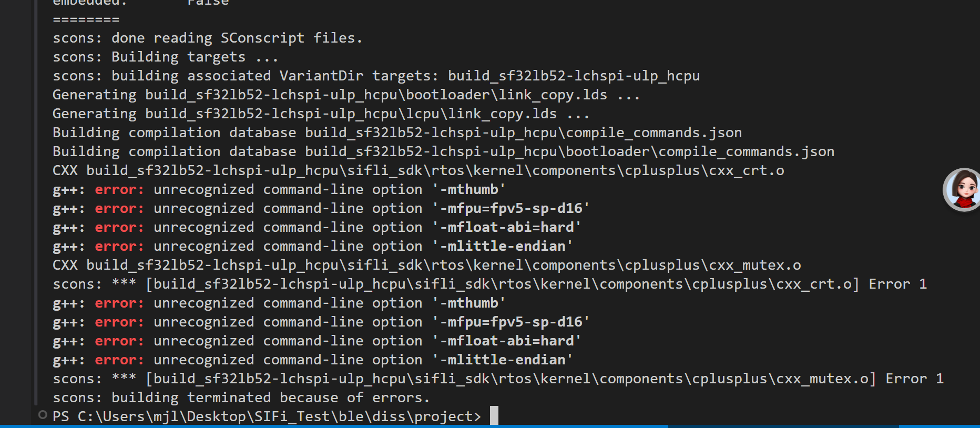Click the last '-mfloat-abi=hard' error option text
980x428 pixels.
click(x=507, y=341)
